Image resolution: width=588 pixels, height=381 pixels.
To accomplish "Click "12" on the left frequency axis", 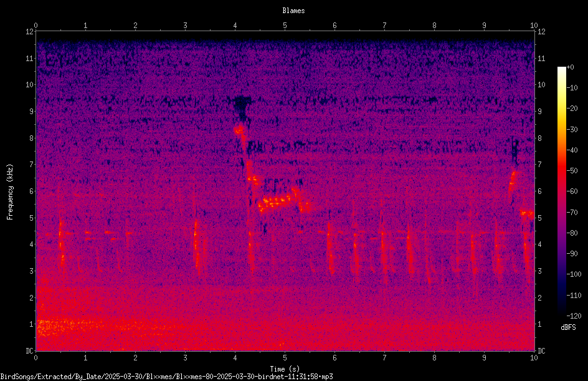I will [29, 32].
